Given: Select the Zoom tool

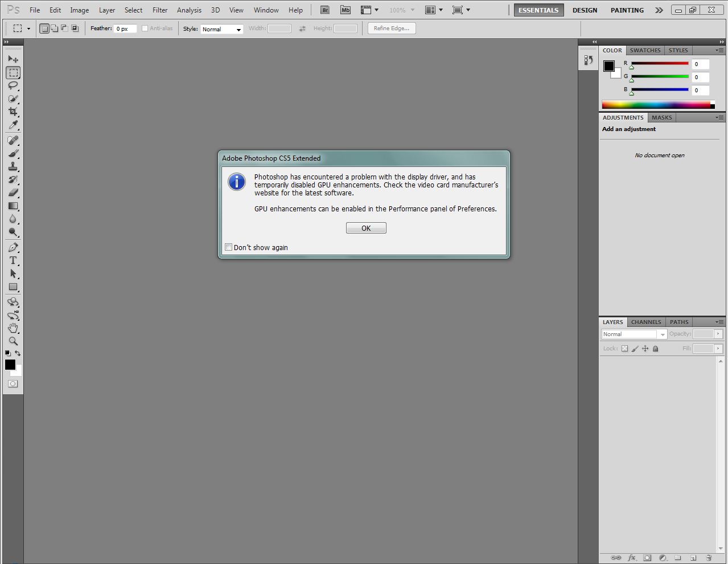Looking at the screenshot, I should pyautogui.click(x=13, y=341).
